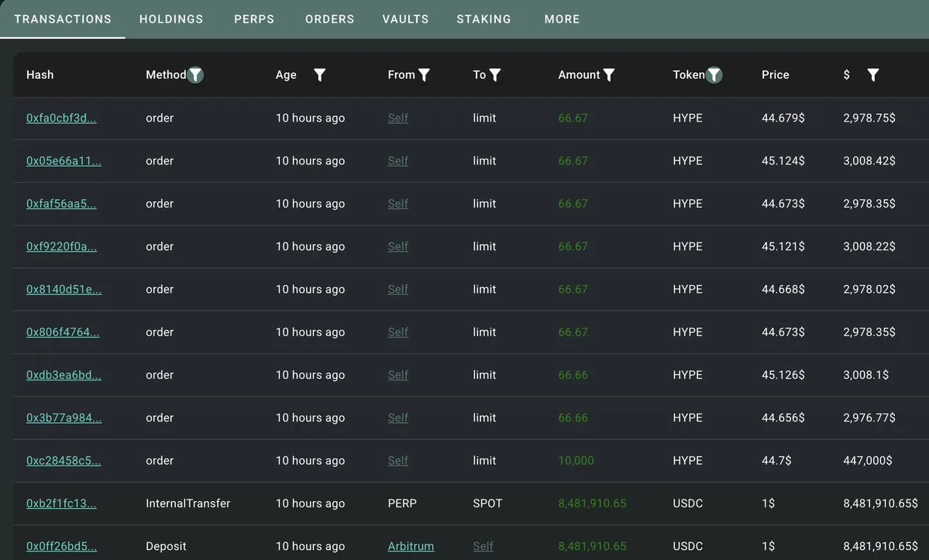Open transaction hash 0xfaf56aa5...
The image size is (929, 560).
(x=61, y=204)
